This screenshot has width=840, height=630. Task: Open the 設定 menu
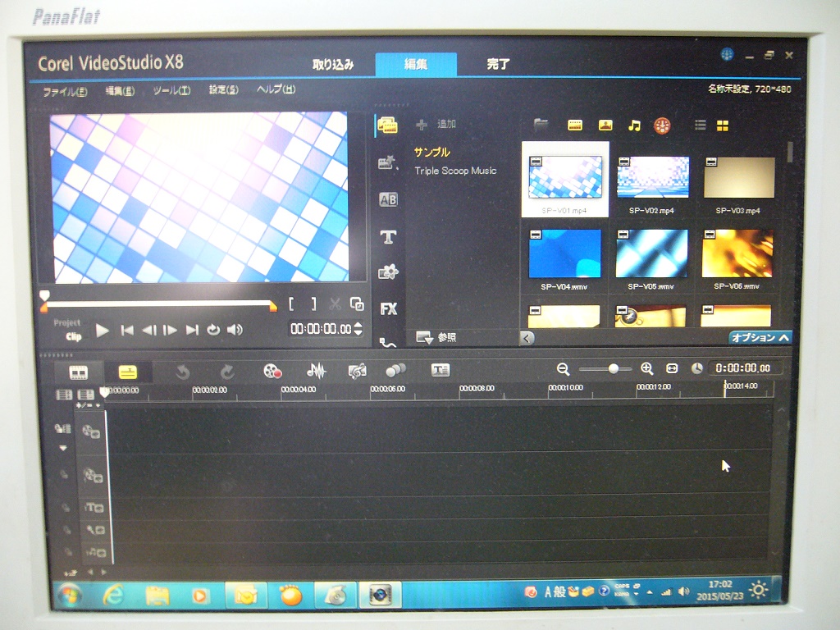click(x=223, y=90)
